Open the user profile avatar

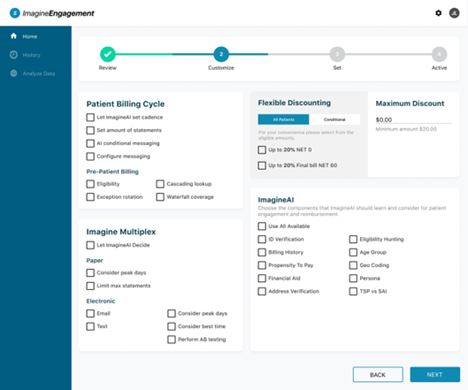454,13
